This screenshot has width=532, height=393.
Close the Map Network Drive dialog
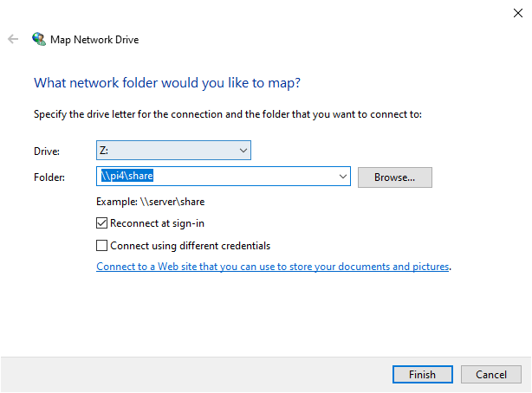[x=516, y=11]
